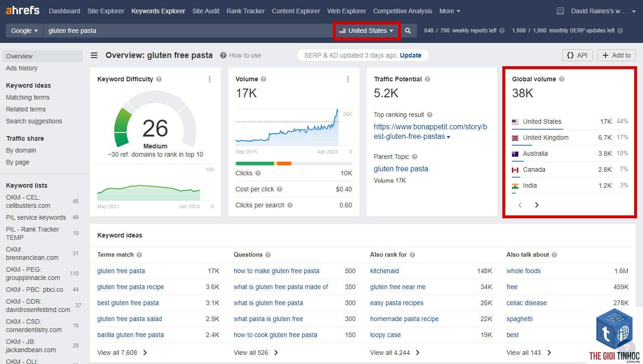Click How to use help icon
Screen dimensions: 643x364
pyautogui.click(x=223, y=55)
